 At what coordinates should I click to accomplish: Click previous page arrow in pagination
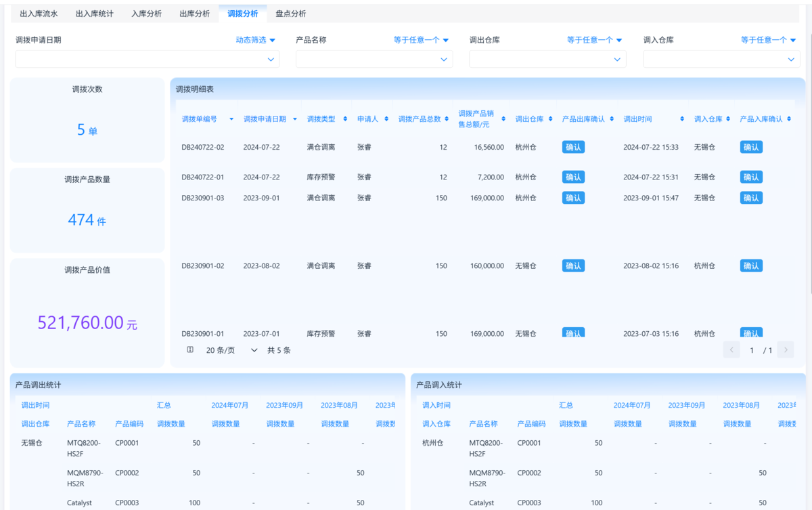click(731, 350)
